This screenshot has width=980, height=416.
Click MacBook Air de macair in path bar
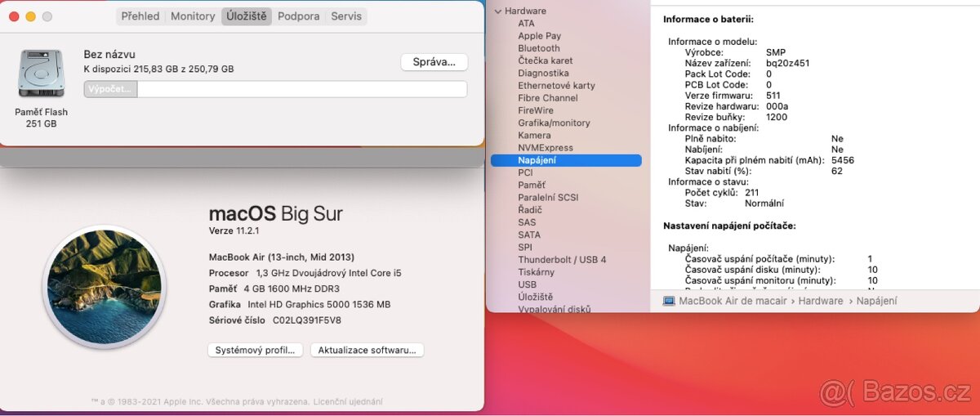coord(733,301)
